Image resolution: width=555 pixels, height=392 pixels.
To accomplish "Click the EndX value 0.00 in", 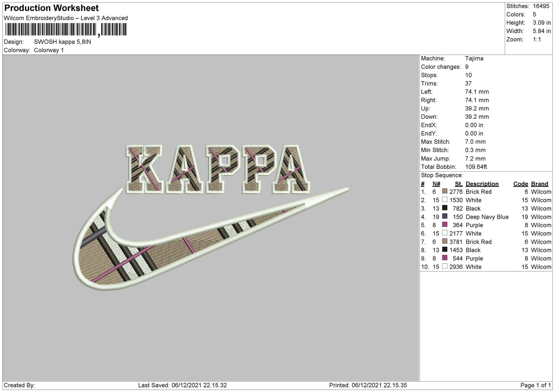I will click(474, 125).
